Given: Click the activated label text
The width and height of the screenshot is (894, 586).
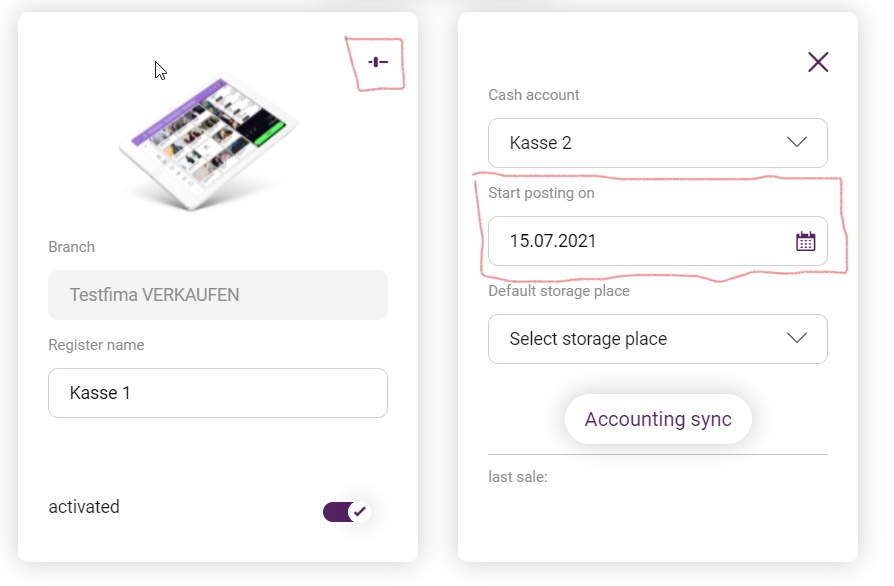Looking at the screenshot, I should (x=84, y=507).
